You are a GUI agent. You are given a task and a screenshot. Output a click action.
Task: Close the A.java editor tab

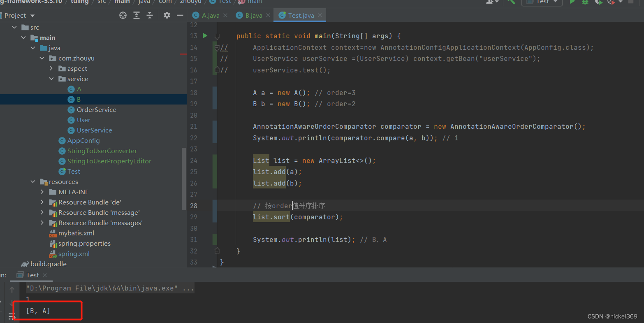click(x=225, y=15)
